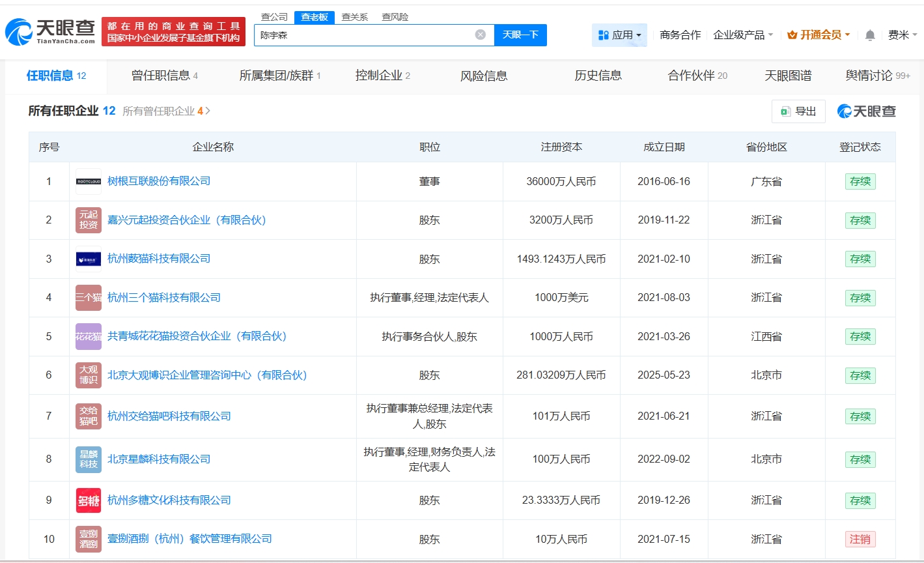924x563 pixels.
Task: Click the 执行事务合伙人,股东 position cell
Action: (x=430, y=337)
